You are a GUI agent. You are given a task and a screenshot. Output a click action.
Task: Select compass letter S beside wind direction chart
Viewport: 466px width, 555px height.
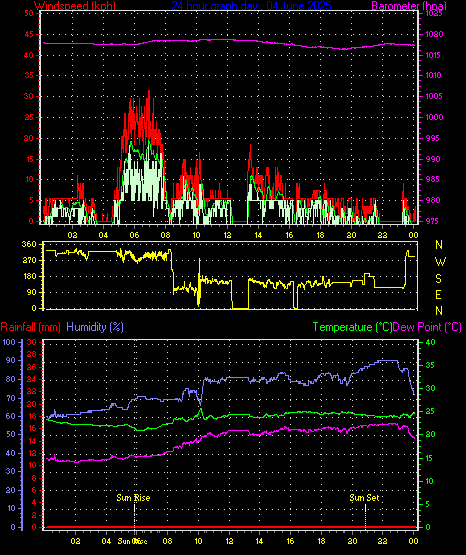[438, 279]
